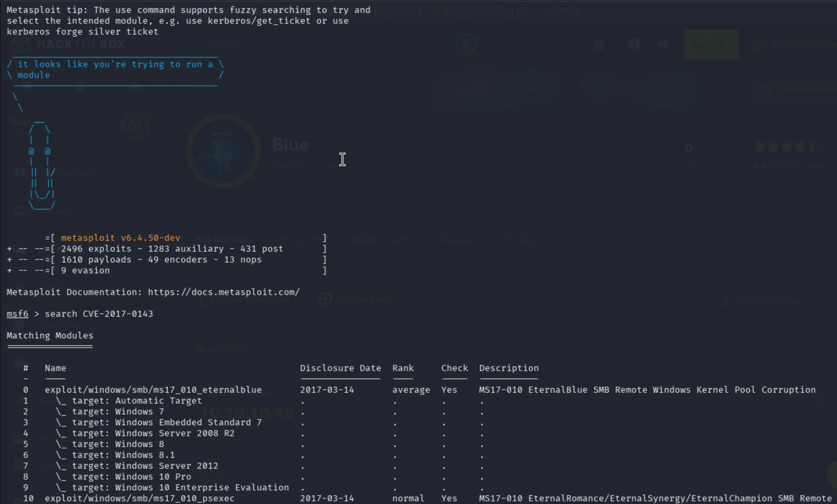
Task: Click the '2496 exploits - 1283 auxiliary' line
Action: (x=172, y=248)
